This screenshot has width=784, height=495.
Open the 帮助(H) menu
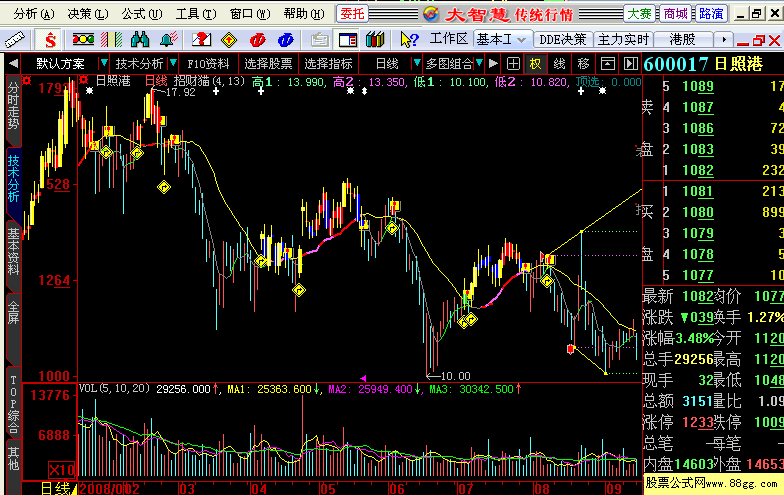pyautogui.click(x=304, y=14)
